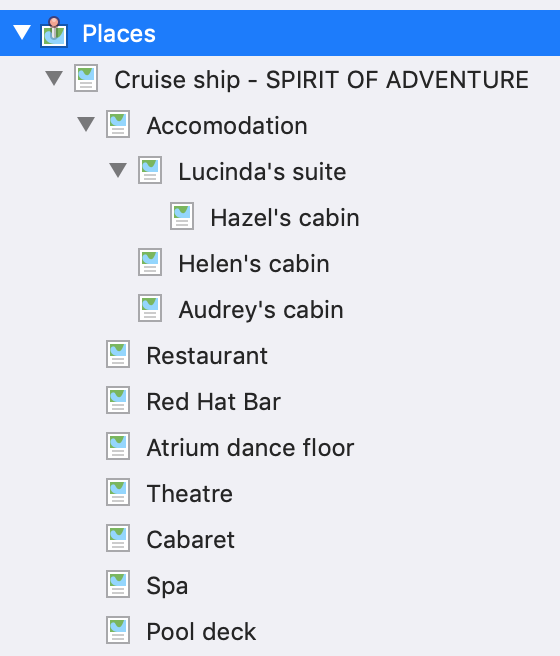This screenshot has width=560, height=656.
Task: Collapse the Cruise ship disclosure triangle
Action: [x=54, y=78]
